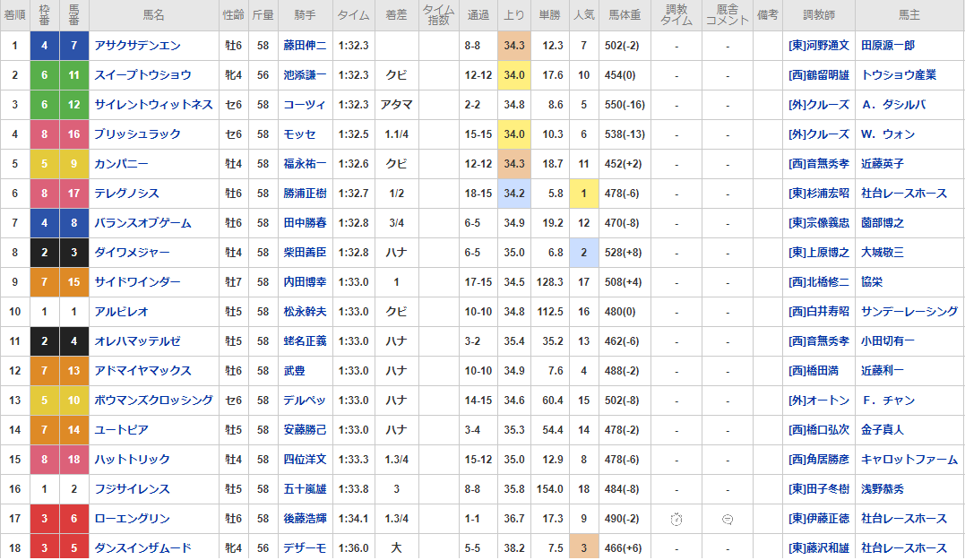The height and width of the screenshot is (560, 965).
Task: Click horse ハットトリック link
Action: tap(132, 460)
